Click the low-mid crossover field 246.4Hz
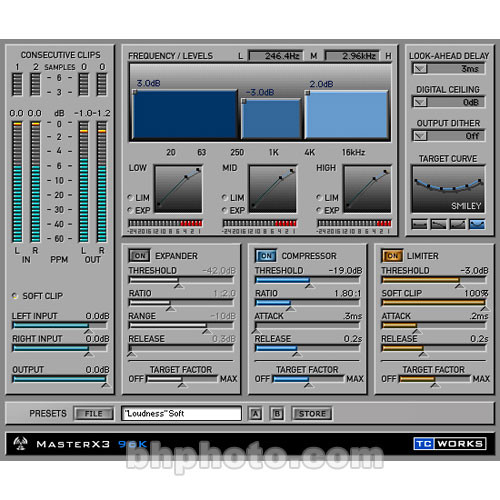Screen dimensions: 500x500 click(276, 56)
